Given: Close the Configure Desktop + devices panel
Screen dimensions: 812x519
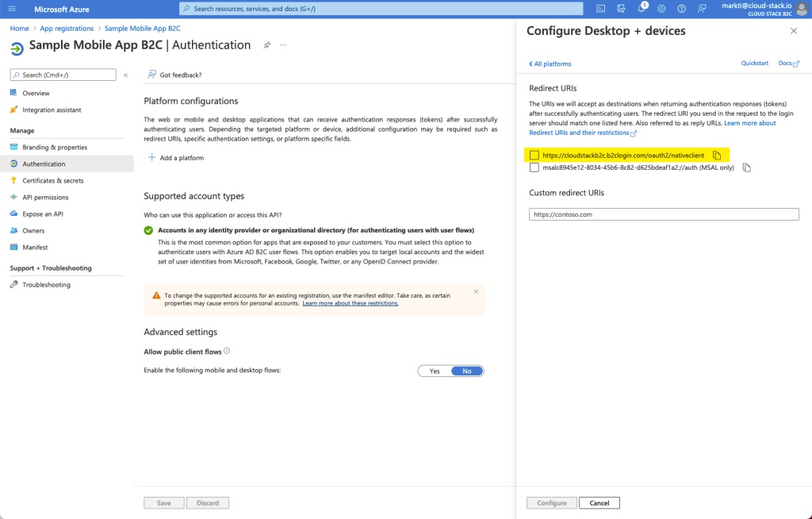Looking at the screenshot, I should tap(793, 31).
